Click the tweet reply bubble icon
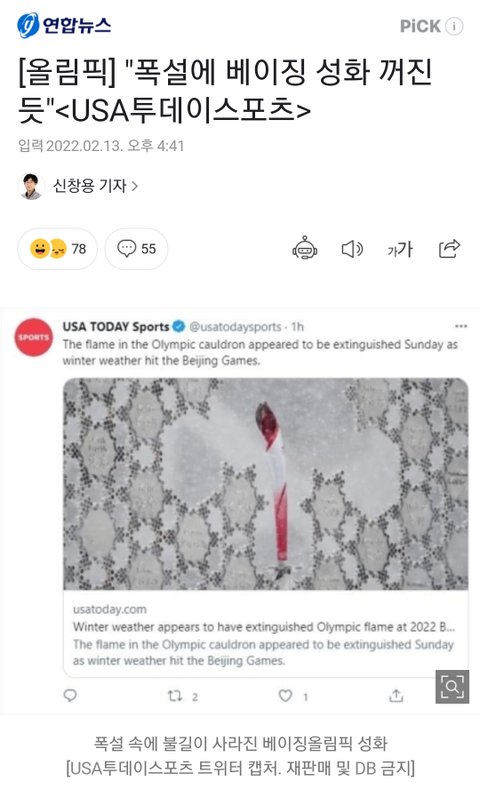 70,695
